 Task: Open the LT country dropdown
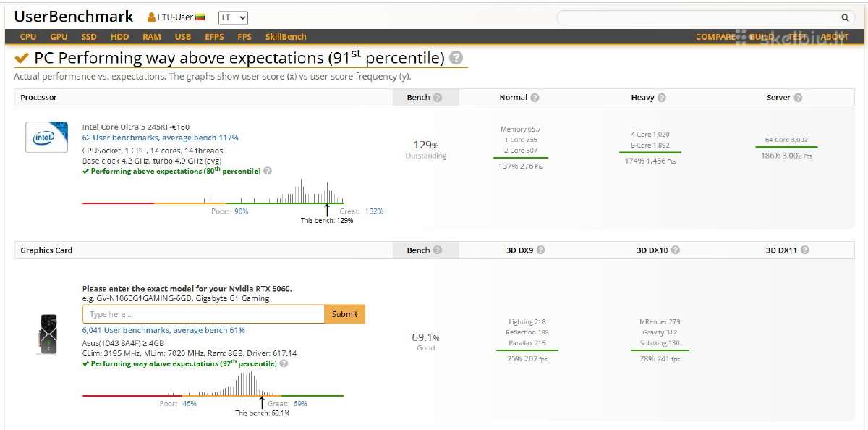click(x=233, y=17)
